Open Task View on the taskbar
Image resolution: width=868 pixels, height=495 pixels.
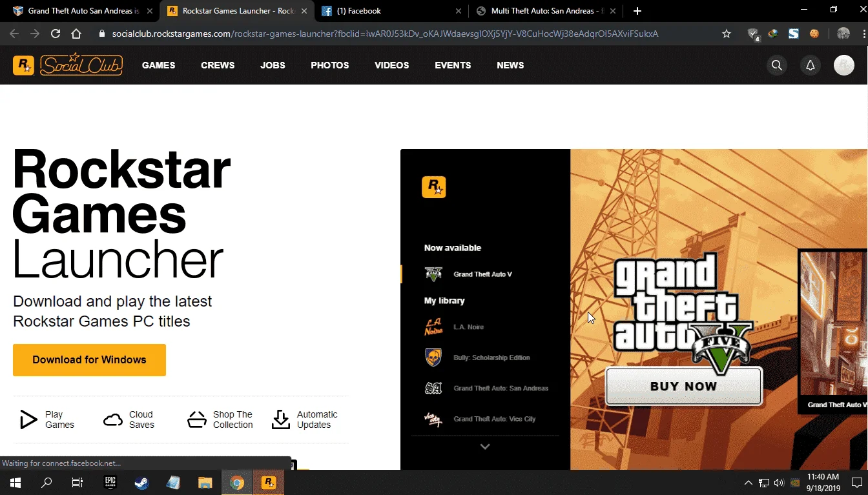point(77,482)
